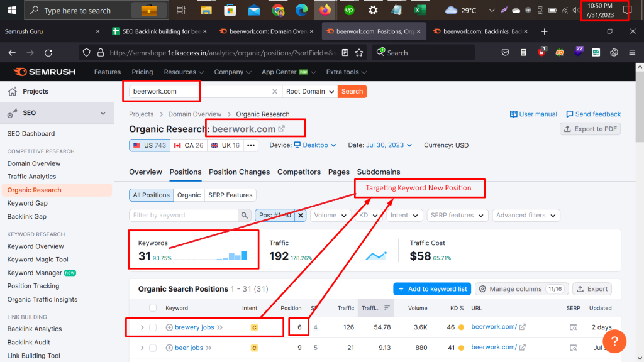The height and width of the screenshot is (362, 644).
Task: Click Add to keyword list
Action: (x=433, y=289)
